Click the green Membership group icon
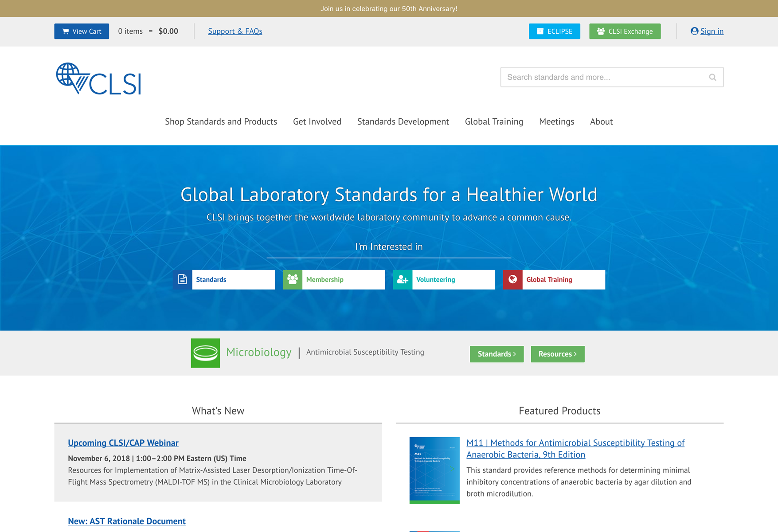 pos(293,280)
